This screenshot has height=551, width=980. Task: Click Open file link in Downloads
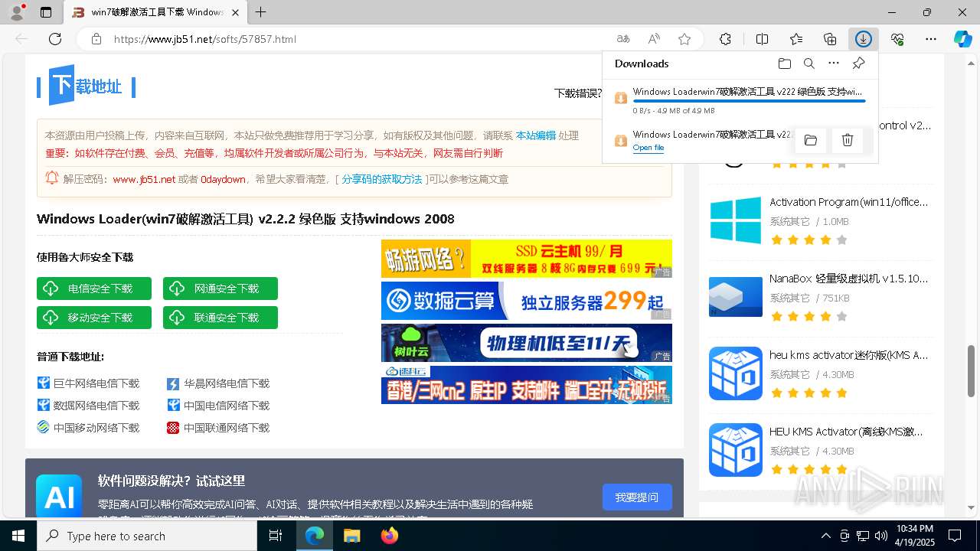(648, 148)
